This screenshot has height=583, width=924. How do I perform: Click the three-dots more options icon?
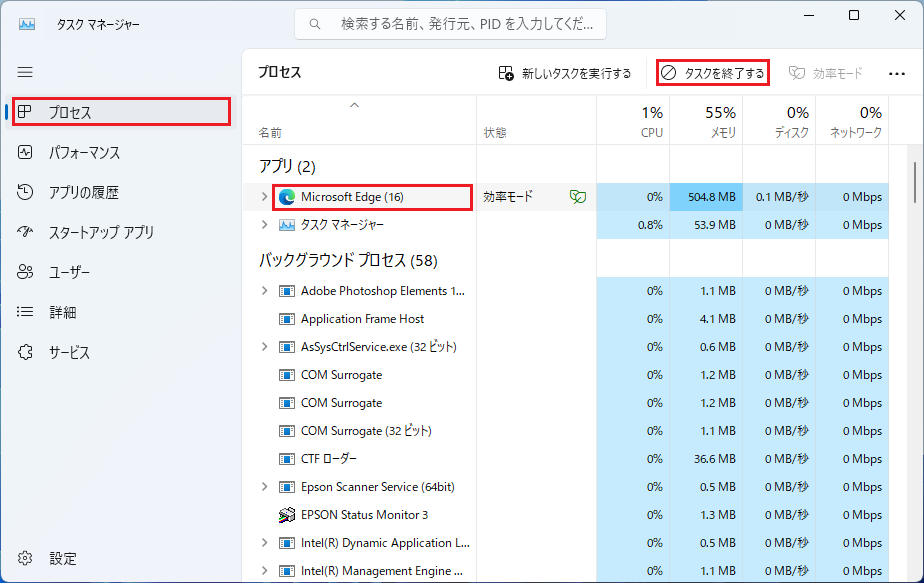click(x=896, y=73)
